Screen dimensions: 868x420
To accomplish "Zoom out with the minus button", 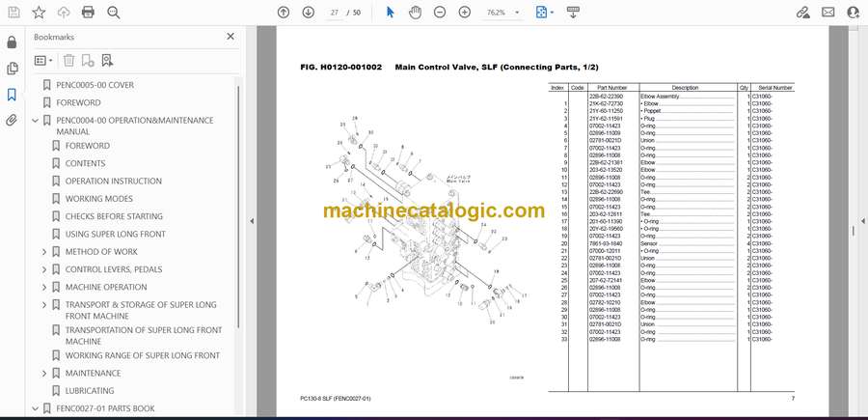I will [x=440, y=13].
